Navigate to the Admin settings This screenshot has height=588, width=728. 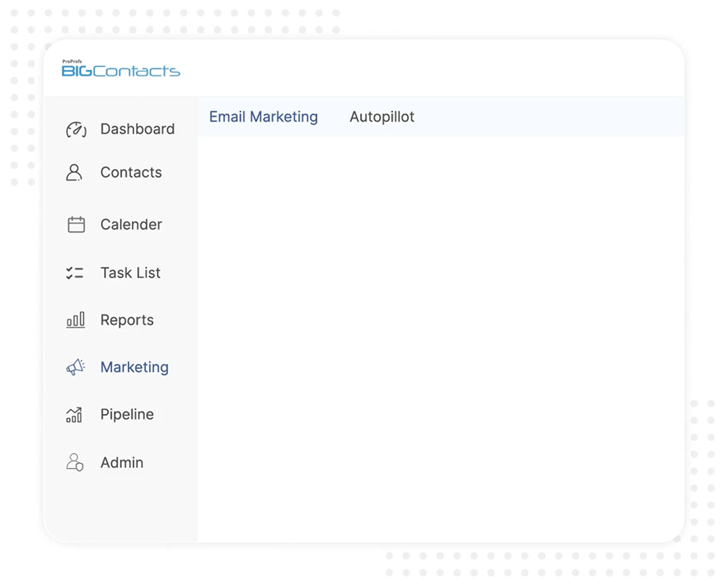tap(121, 462)
